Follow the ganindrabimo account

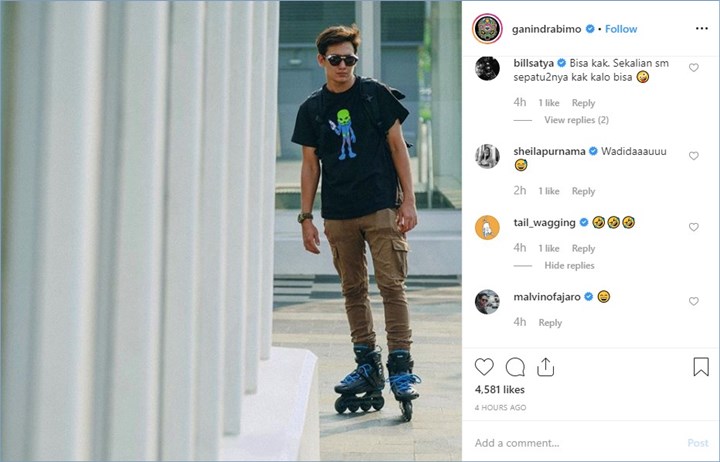coord(621,29)
